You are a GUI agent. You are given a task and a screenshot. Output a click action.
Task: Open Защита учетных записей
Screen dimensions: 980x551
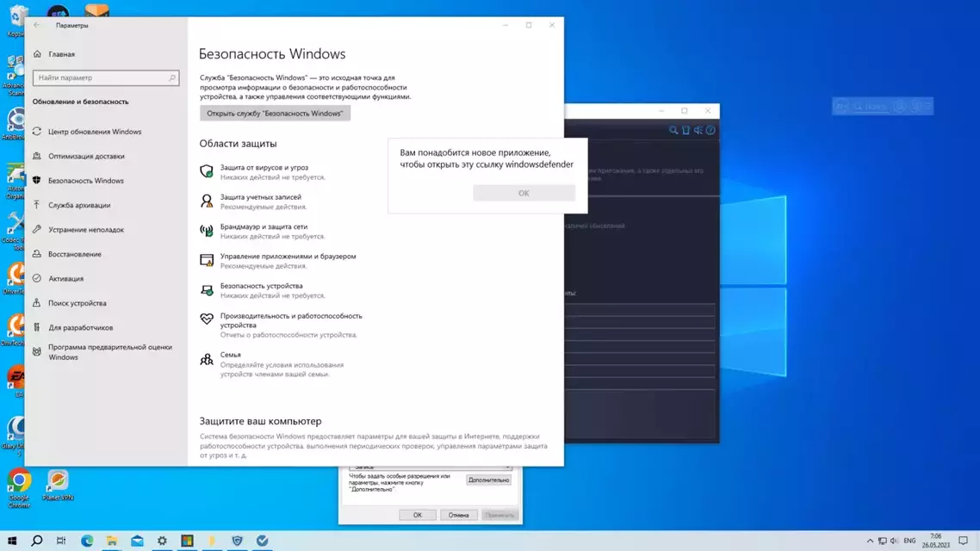coord(261,197)
